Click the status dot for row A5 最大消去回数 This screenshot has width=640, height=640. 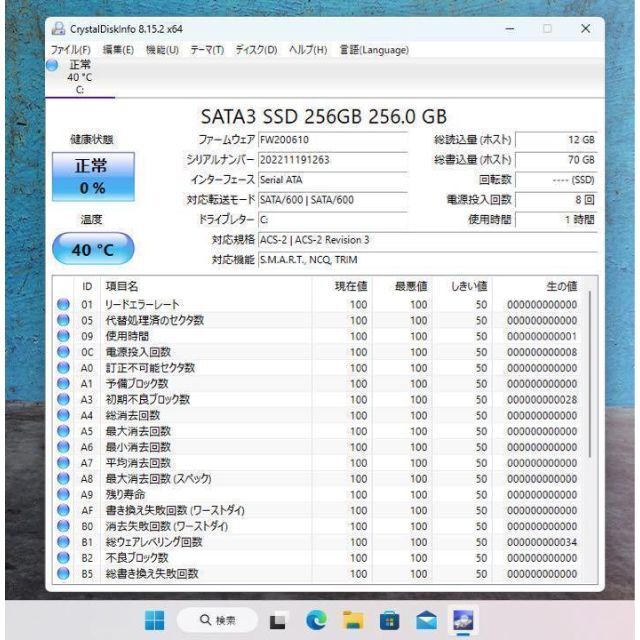tap(63, 431)
